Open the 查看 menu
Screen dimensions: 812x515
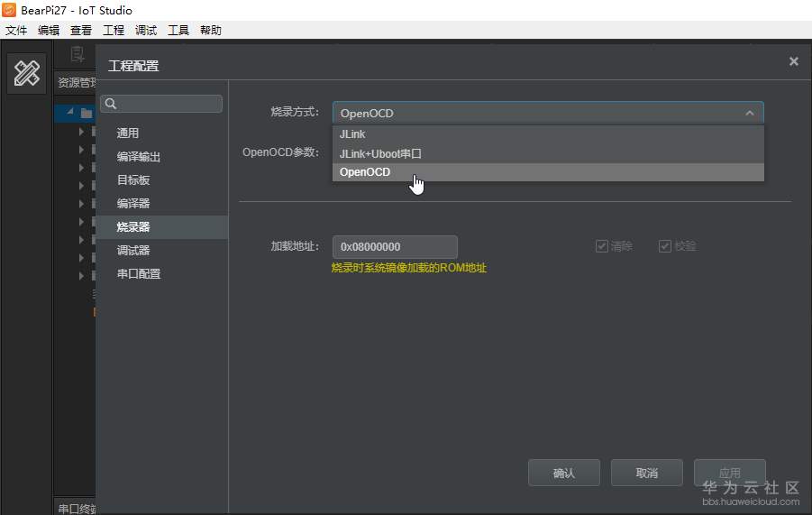81,31
